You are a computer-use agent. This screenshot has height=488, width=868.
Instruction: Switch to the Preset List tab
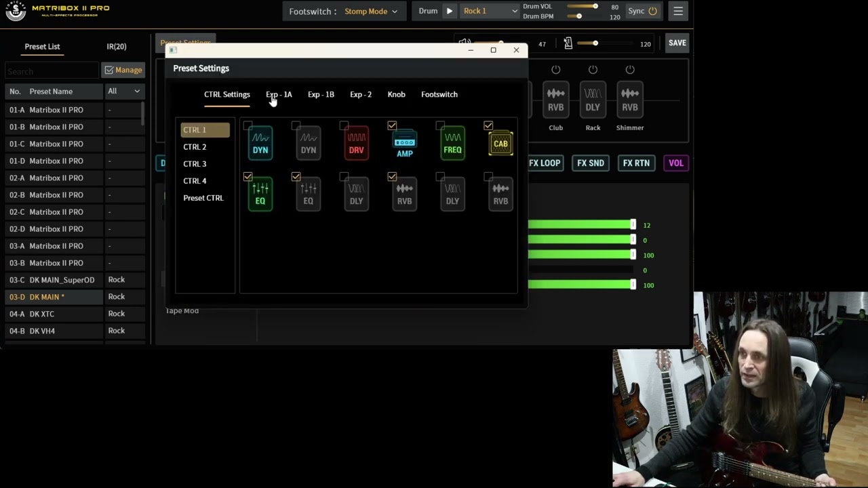[42, 47]
